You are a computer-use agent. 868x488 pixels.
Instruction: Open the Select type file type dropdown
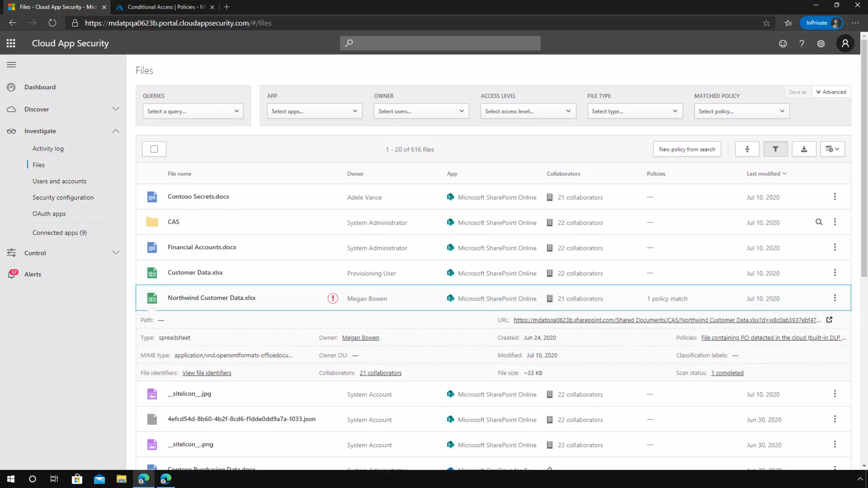click(634, 111)
